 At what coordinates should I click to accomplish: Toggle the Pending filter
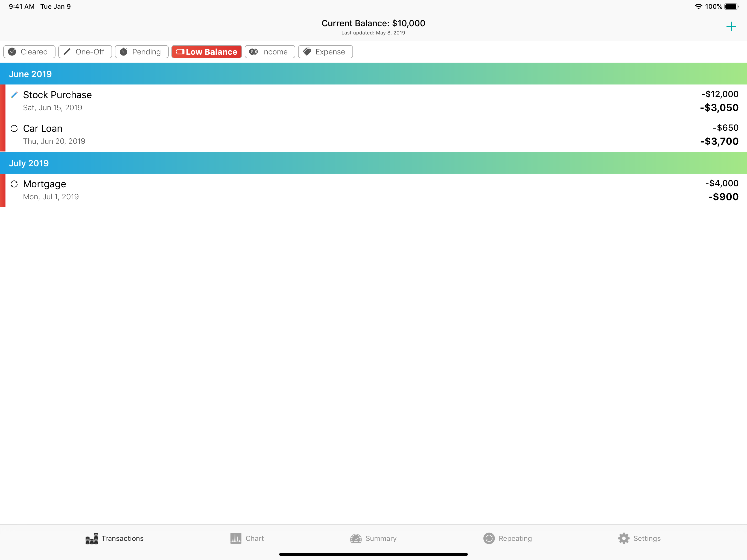141,52
